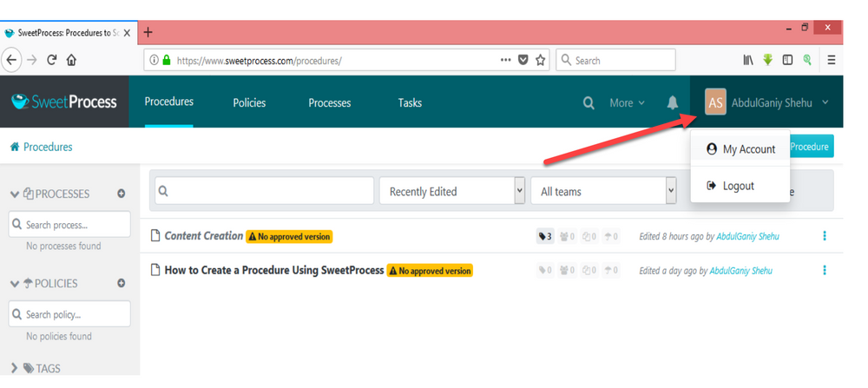Viewport: 868px width, 388px height.
Task: Click the Search policy field
Action: pyautogui.click(x=69, y=314)
